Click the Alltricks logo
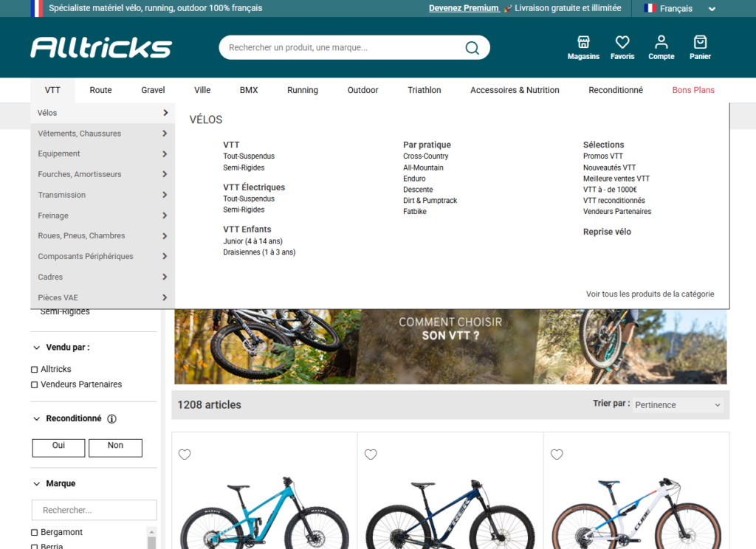 pyautogui.click(x=101, y=48)
